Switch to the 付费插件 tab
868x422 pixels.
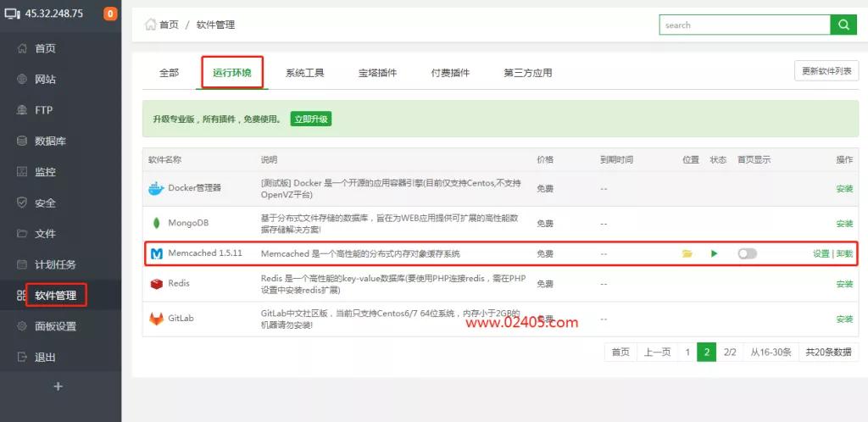(x=450, y=73)
